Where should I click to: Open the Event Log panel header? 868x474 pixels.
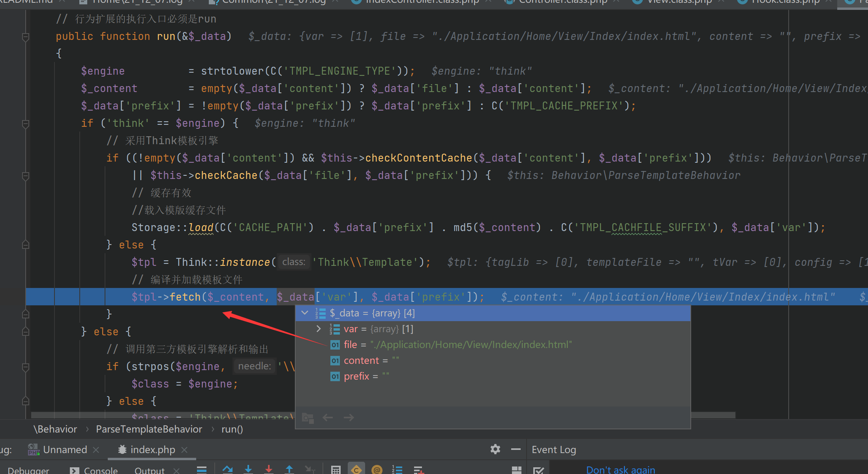(554, 450)
